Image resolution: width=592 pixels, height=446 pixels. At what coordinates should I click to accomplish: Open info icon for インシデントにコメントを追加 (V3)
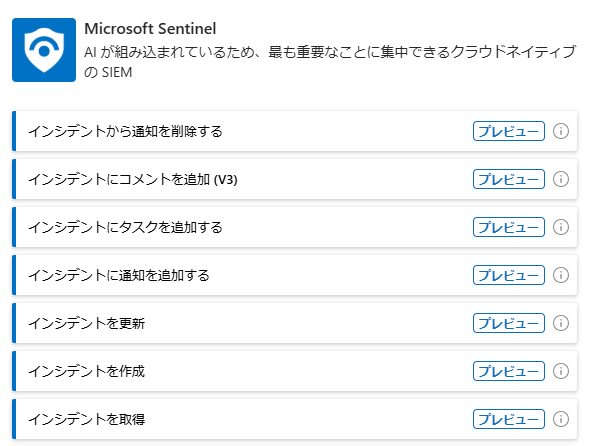tap(561, 179)
